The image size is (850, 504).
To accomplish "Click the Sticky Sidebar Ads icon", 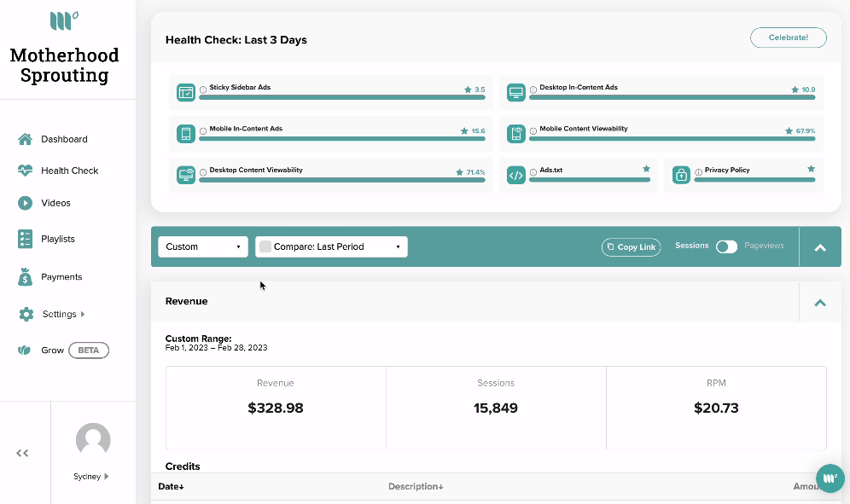I will [186, 92].
